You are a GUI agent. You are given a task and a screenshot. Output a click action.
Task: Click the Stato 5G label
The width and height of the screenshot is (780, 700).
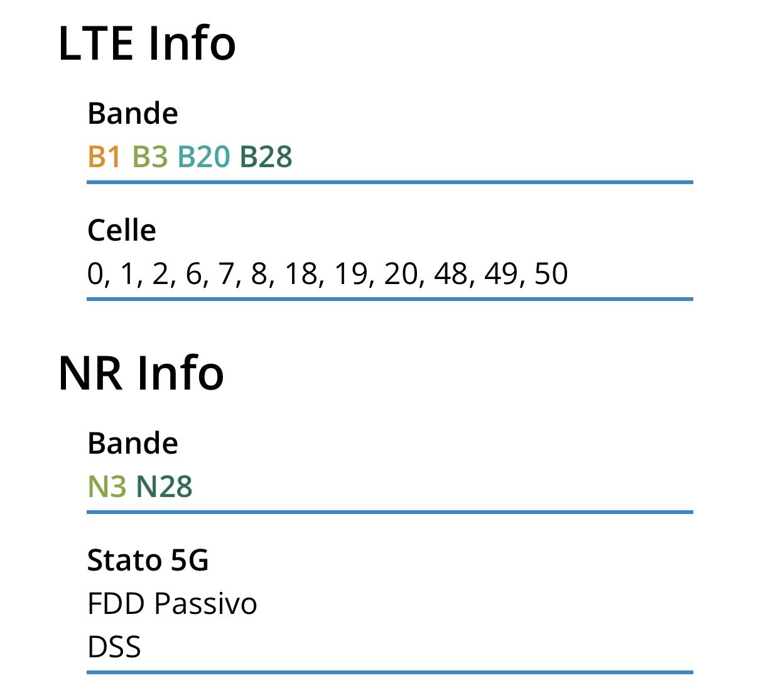[148, 560]
